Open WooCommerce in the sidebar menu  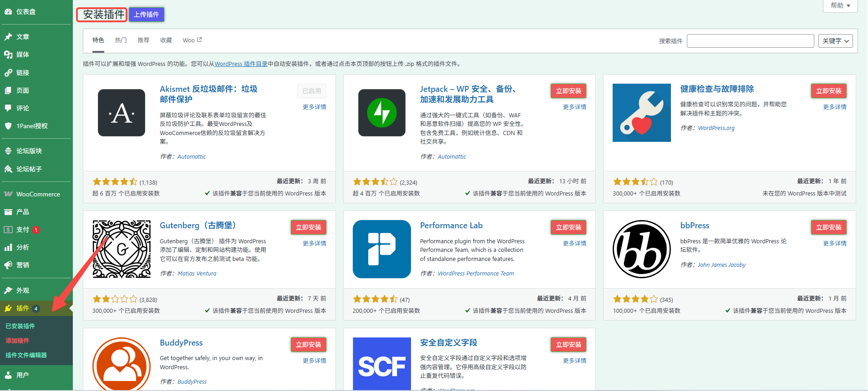click(x=38, y=194)
